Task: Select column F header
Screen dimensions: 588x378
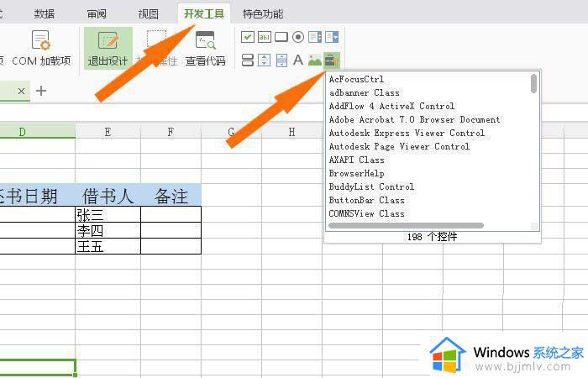Action: click(171, 132)
